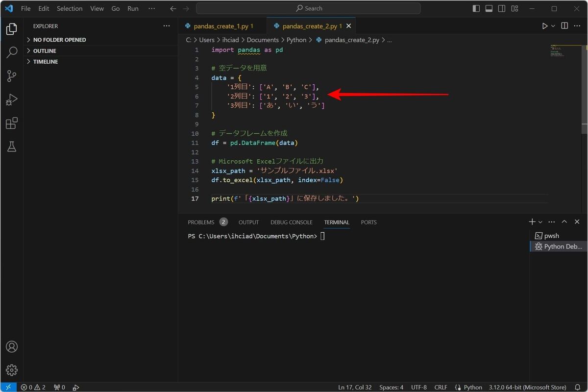This screenshot has height=392, width=588.
Task: Open the title bar overflow menu ellipsis
Action: tap(151, 8)
